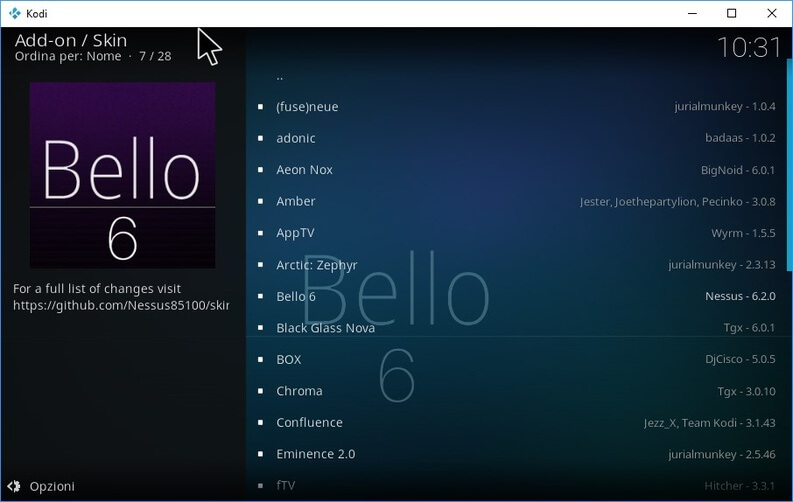Click 'jurialmunkey - 2.5.46' version text
793x502 pixels.
tap(722, 454)
